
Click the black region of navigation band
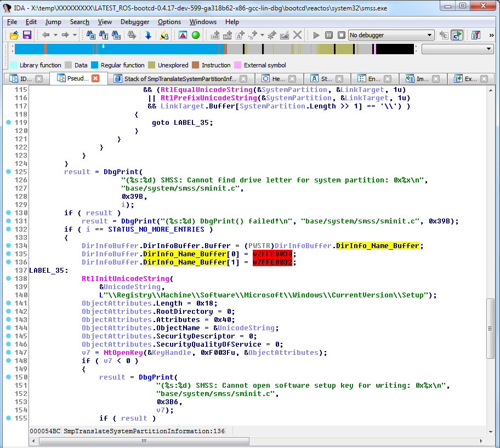(395, 49)
